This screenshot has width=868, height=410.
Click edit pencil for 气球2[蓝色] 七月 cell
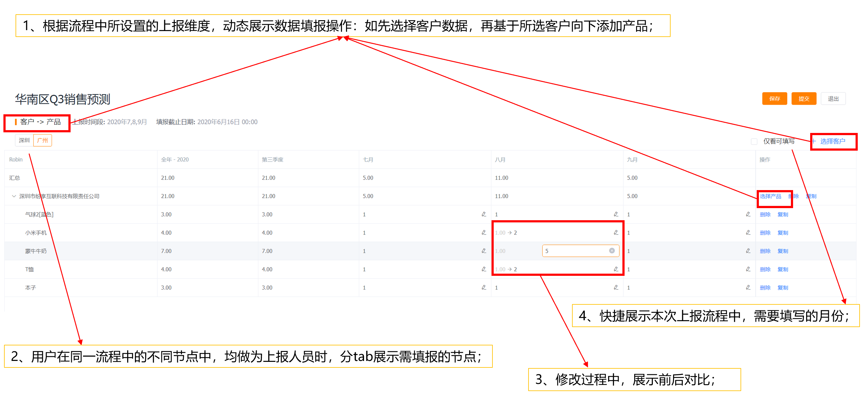tap(483, 214)
